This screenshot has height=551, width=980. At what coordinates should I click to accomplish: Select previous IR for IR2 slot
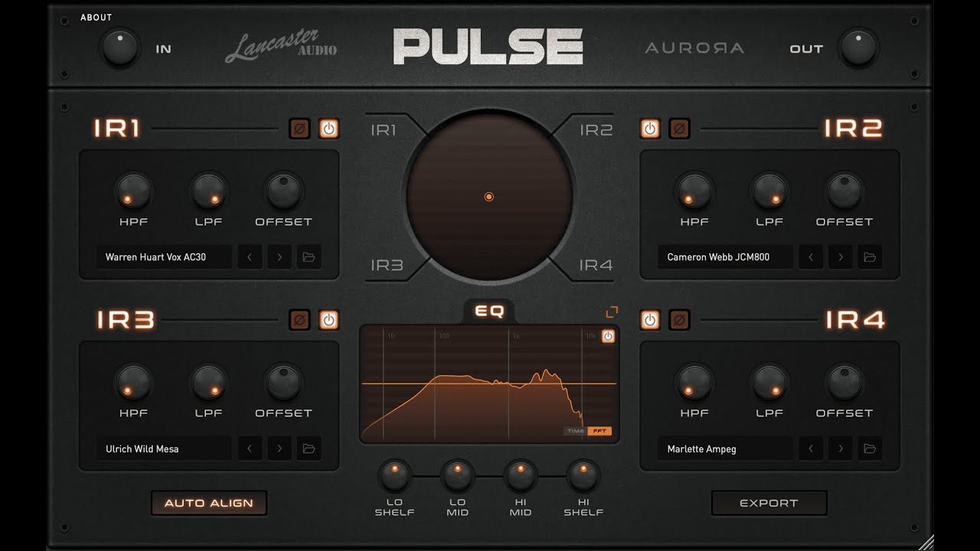tap(811, 257)
